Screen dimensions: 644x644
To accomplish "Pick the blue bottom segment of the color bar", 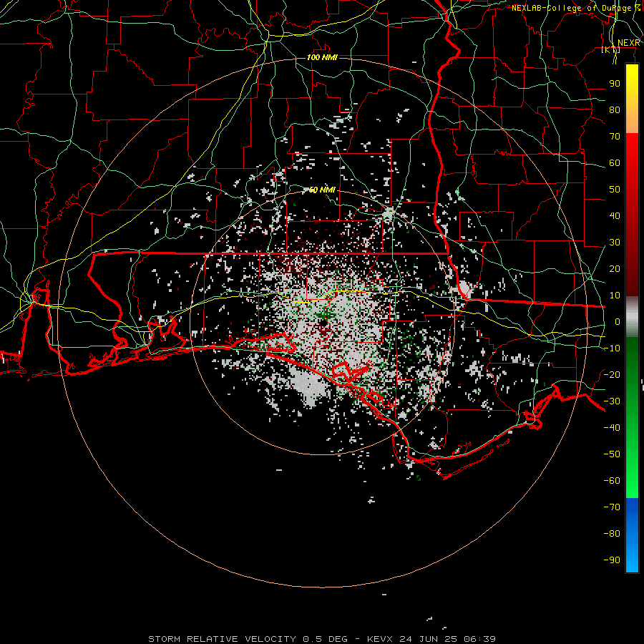I will click(x=632, y=535).
